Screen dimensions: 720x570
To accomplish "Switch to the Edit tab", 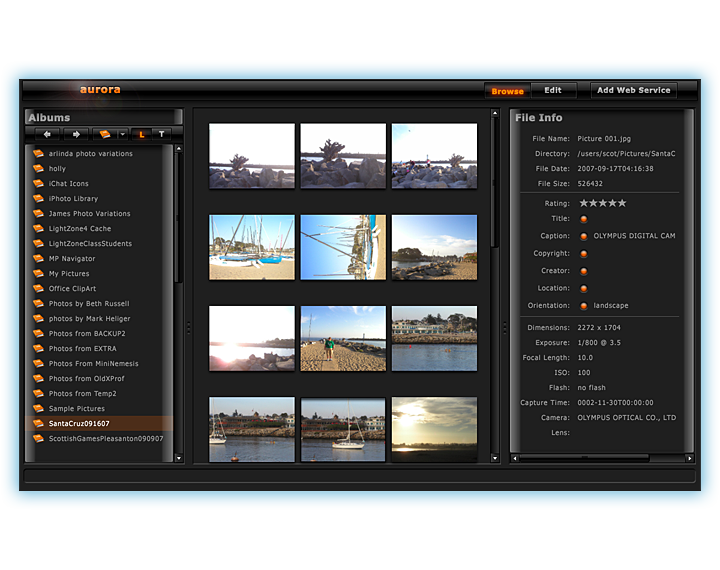I will pos(553,91).
